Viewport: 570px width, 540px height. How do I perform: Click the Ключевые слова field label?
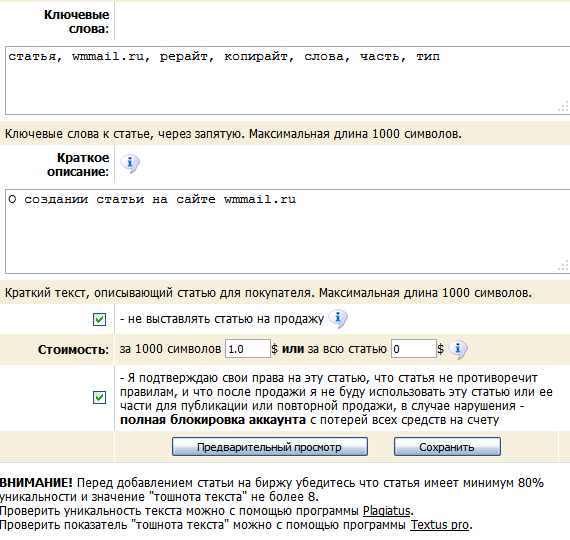[x=76, y=21]
